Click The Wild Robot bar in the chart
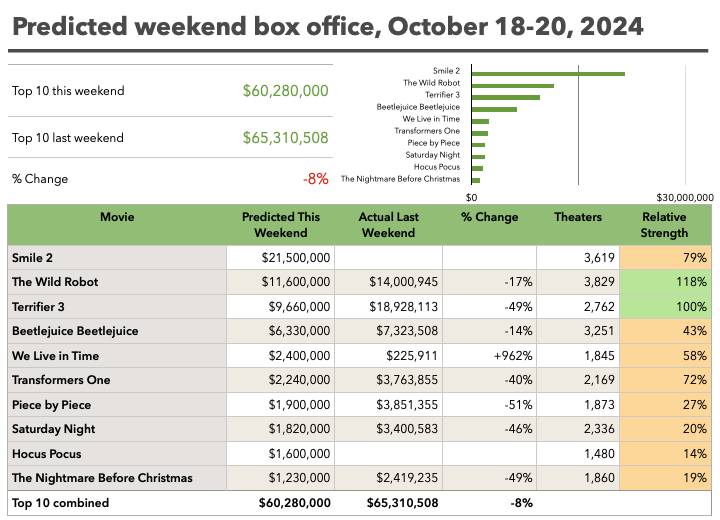 pos(512,85)
